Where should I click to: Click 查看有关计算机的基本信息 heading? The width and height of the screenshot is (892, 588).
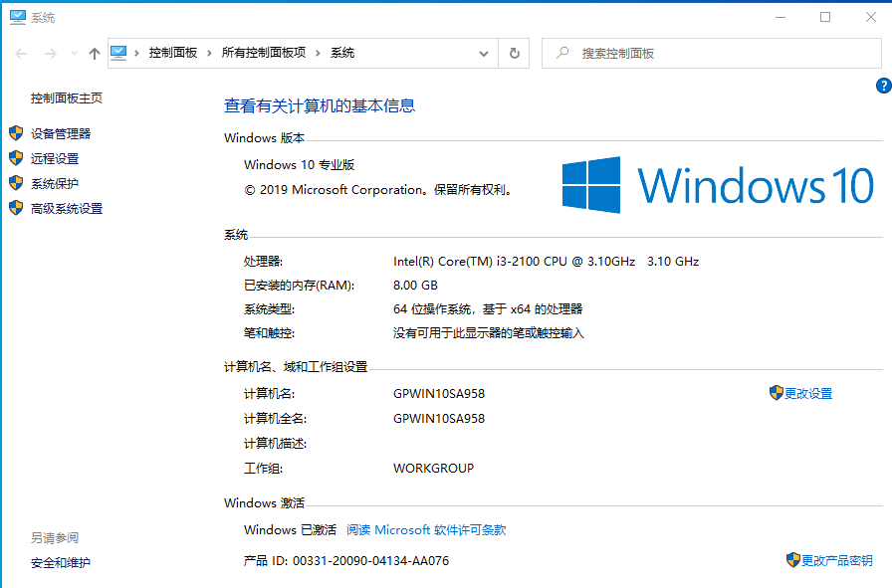click(x=320, y=105)
